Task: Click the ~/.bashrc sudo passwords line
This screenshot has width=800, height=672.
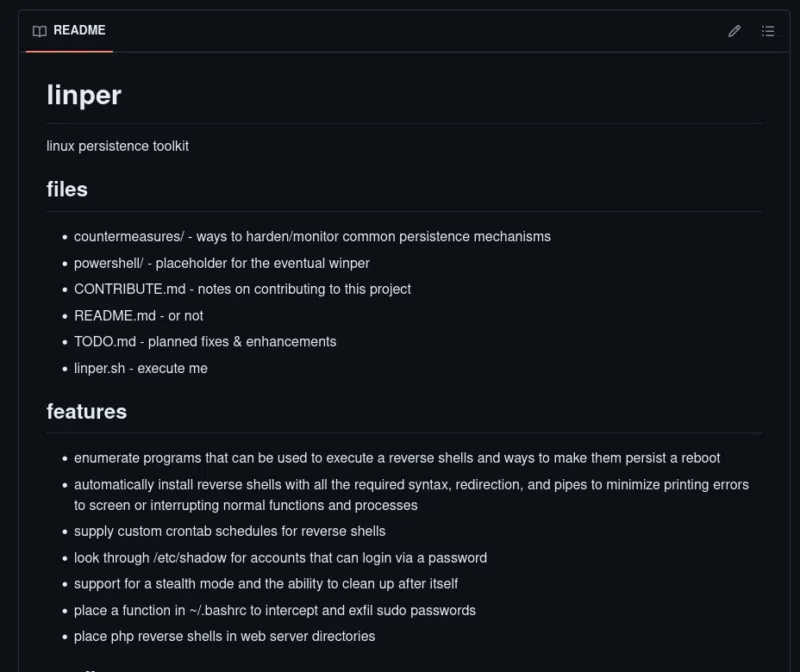Action: tap(275, 610)
